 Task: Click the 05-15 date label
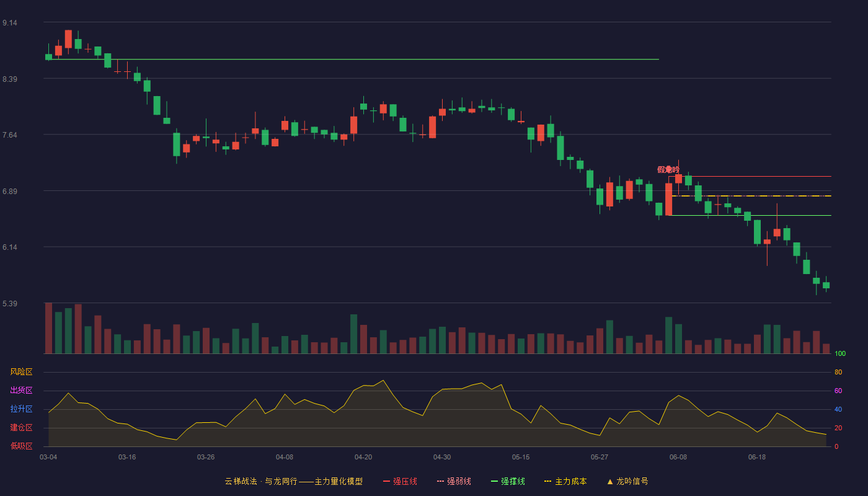pos(521,457)
